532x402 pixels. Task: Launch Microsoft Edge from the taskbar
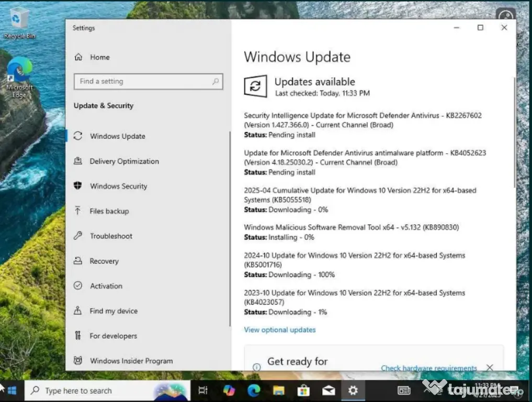(254, 390)
